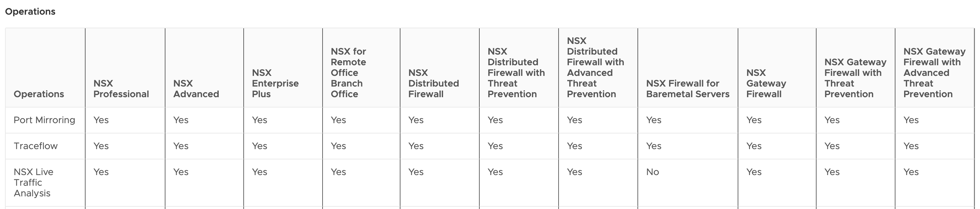Select the NSX Professional column header
The image size is (980, 209).
pyautogui.click(x=121, y=89)
